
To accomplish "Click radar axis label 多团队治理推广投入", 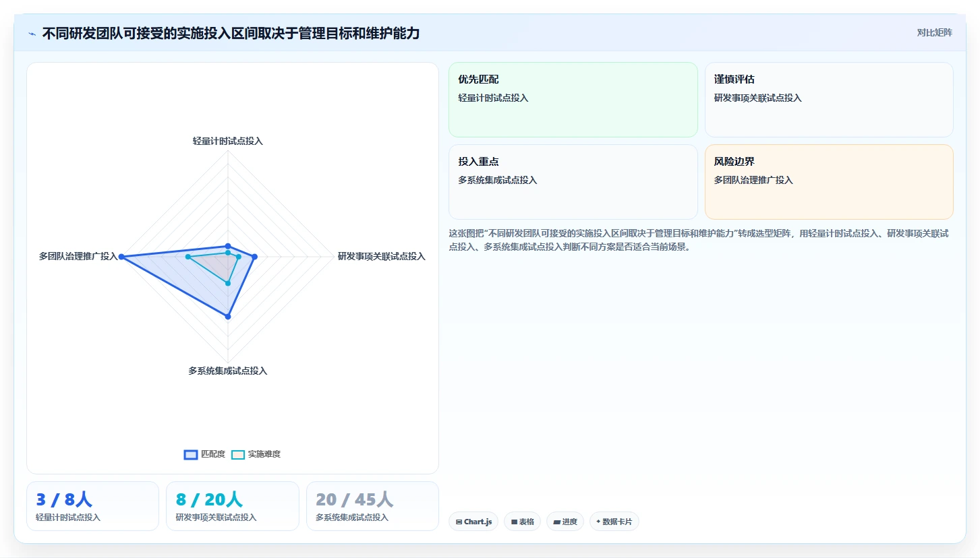I will tap(78, 256).
